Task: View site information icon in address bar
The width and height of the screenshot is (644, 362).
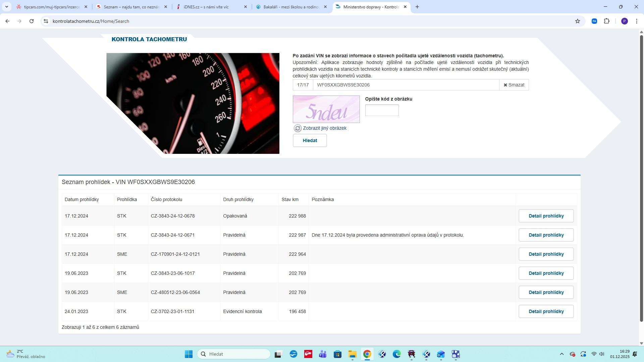Action: tap(46, 21)
